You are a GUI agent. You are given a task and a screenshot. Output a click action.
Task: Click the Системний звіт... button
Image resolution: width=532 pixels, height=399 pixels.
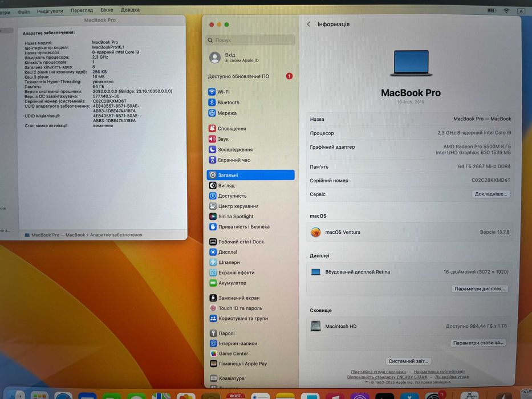408,361
